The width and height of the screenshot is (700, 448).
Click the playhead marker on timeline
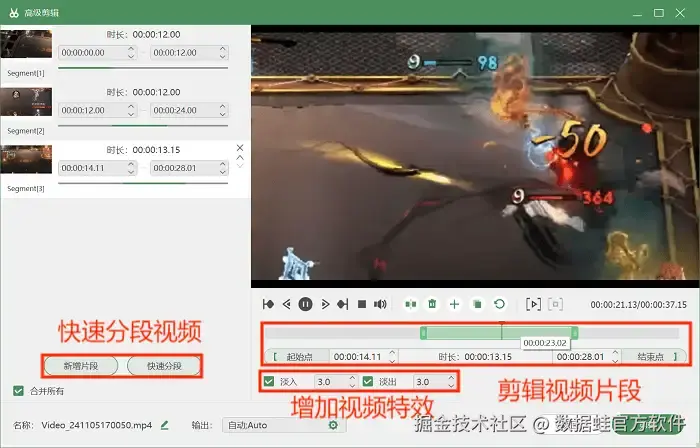pos(502,330)
